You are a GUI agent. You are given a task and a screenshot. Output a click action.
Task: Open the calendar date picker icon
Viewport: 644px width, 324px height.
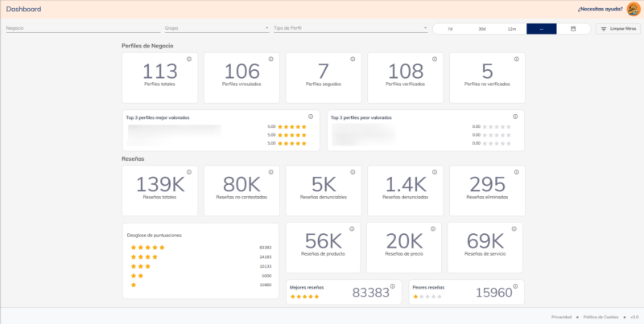pos(573,29)
